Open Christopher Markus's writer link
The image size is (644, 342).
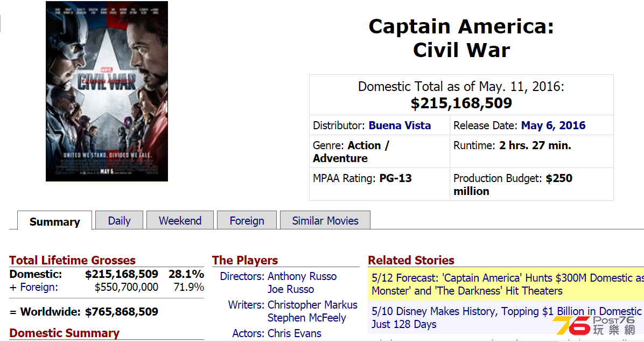pyautogui.click(x=312, y=305)
